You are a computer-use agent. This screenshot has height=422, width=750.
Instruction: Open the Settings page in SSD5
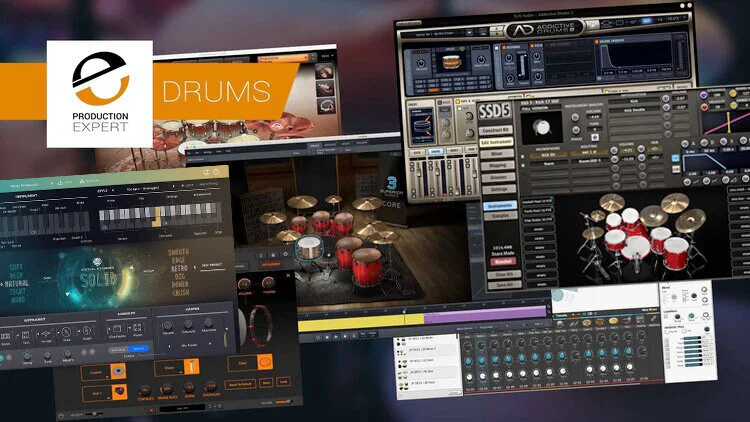(x=498, y=189)
